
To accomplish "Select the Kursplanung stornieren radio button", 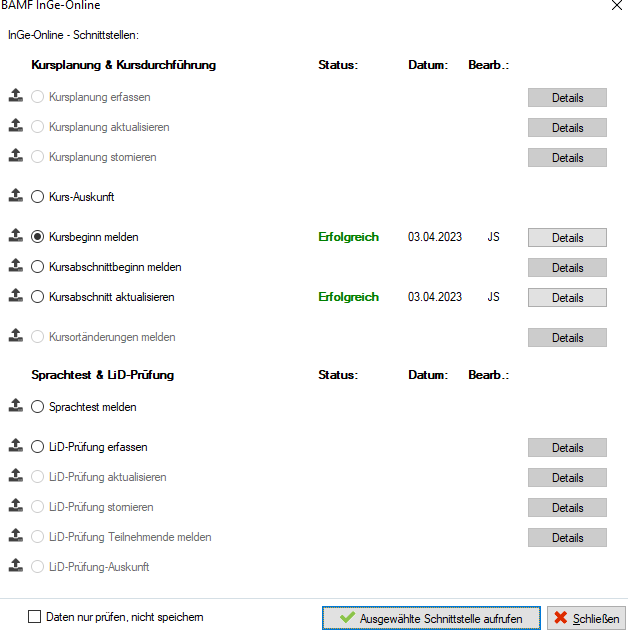I will point(37,157).
